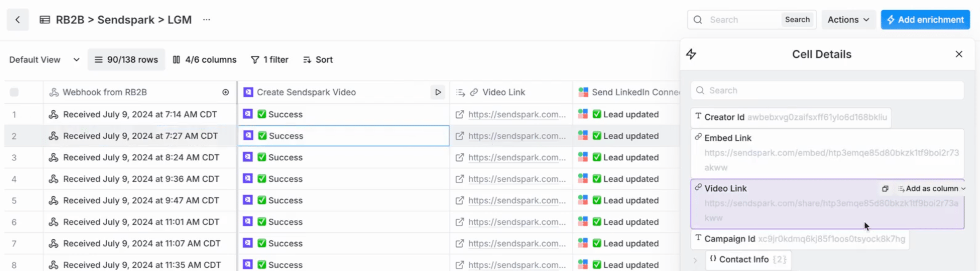This screenshot has width=980, height=271.
Task: Click the Search button in top bar
Action: click(x=797, y=20)
